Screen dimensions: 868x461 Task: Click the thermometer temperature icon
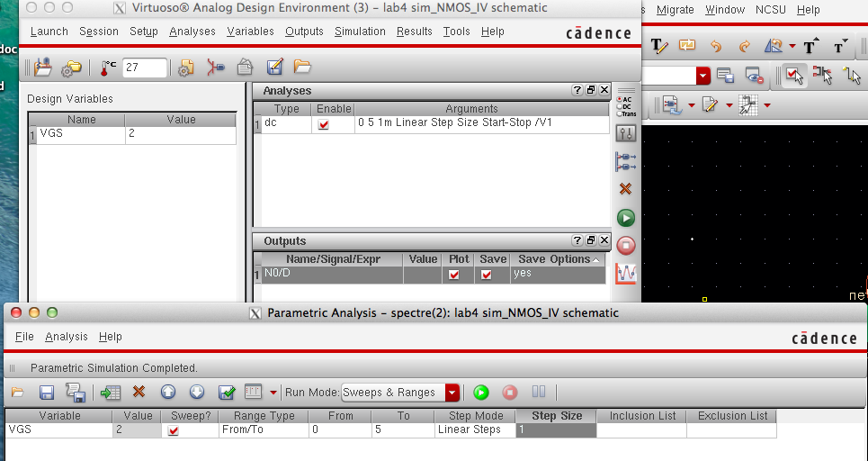107,68
